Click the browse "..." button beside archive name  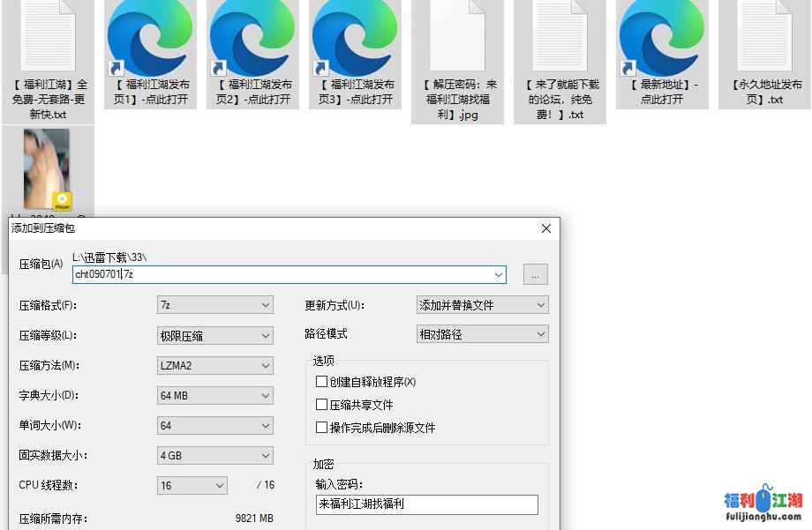[x=535, y=274]
